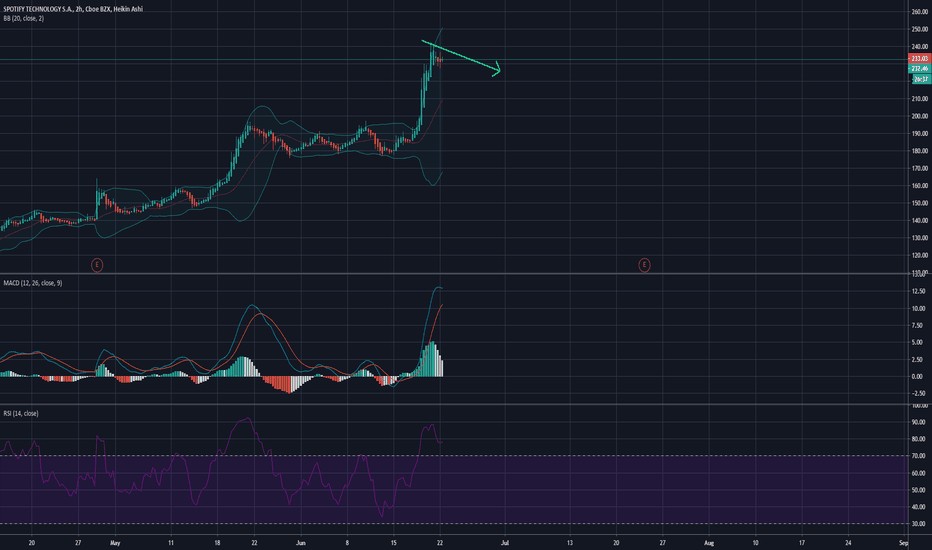Click the 'Jun' date label on time axis
Screen dimensions: 932x550
coord(300,543)
